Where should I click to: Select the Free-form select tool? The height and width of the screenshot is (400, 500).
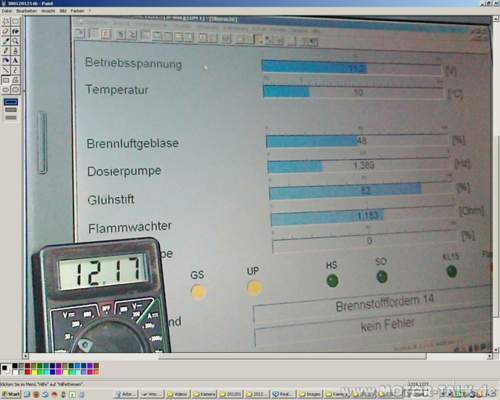tap(6, 22)
